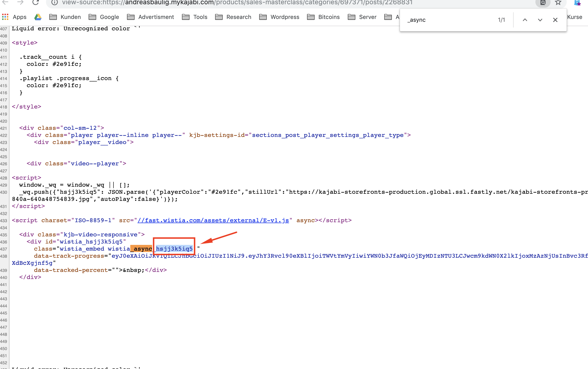Screen dimensions: 588x369
Task: Click the Kurse bookmark
Action: pos(574,17)
